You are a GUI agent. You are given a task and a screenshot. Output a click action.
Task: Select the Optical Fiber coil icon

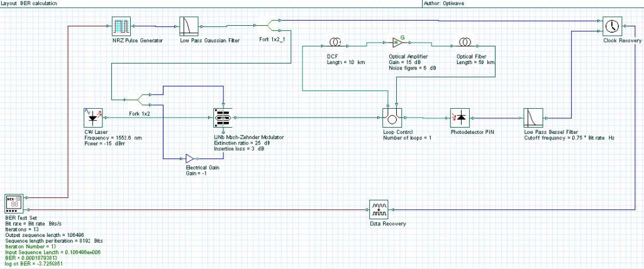click(x=465, y=41)
